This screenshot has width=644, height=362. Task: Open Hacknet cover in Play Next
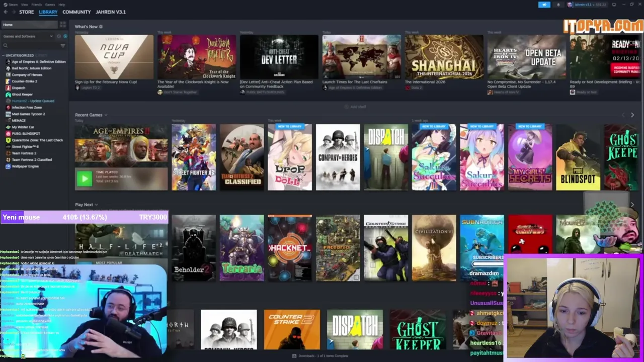(x=290, y=248)
